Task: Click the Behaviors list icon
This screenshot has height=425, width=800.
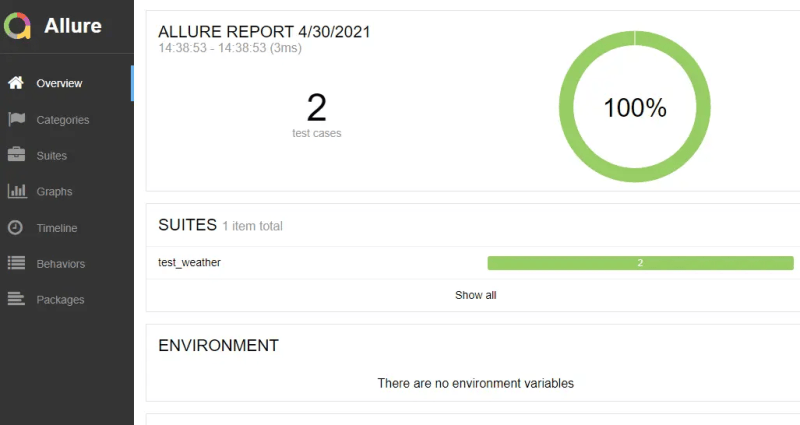Action: pyautogui.click(x=16, y=264)
